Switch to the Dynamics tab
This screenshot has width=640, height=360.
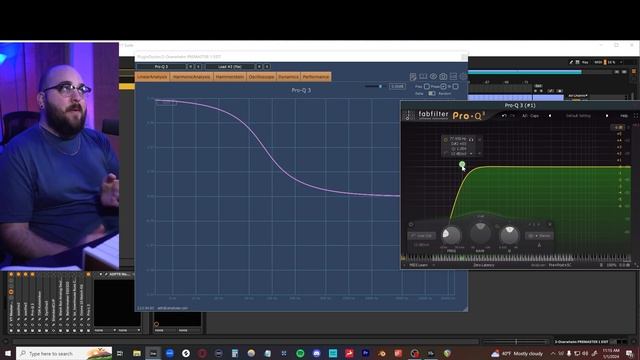pos(288,77)
